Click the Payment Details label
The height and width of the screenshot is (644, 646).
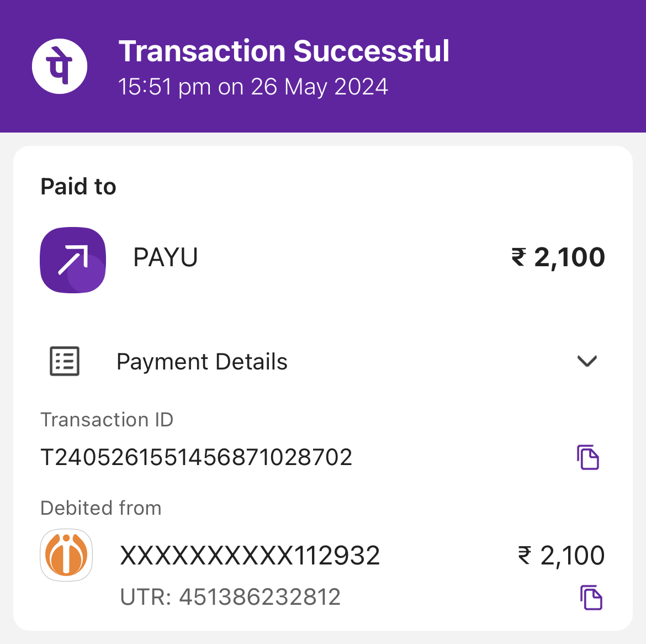tap(202, 362)
